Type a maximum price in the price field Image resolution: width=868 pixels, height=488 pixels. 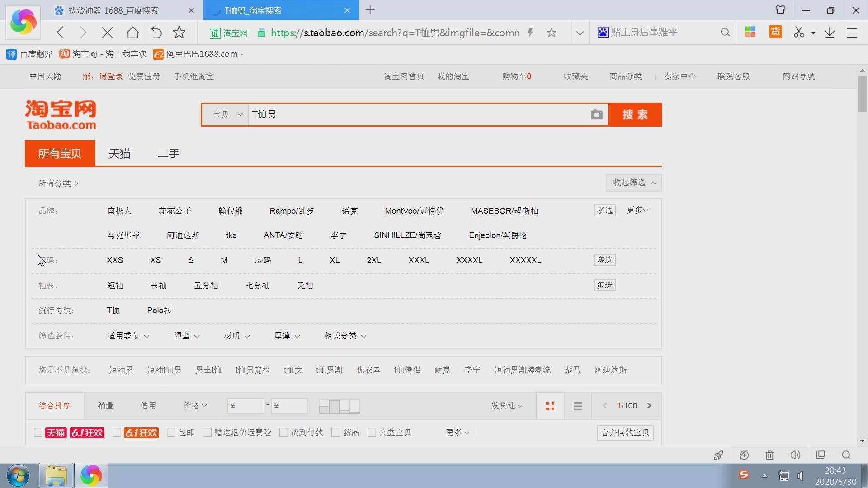pyautogui.click(x=289, y=406)
